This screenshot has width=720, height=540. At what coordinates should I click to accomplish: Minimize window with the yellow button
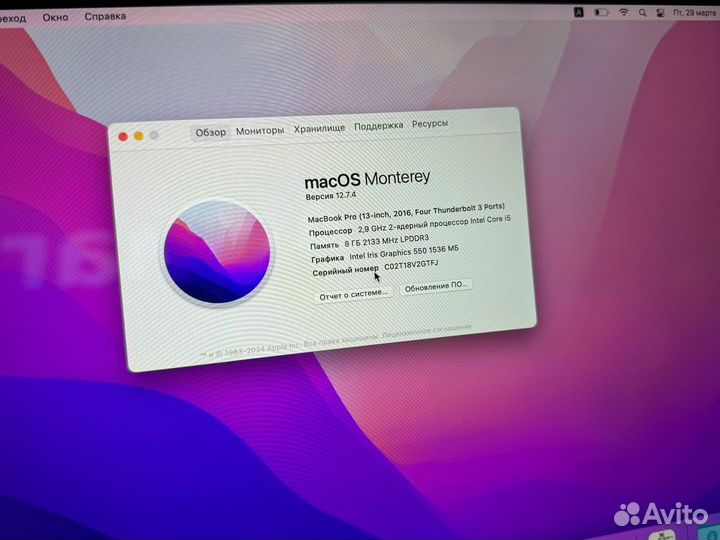click(x=139, y=136)
